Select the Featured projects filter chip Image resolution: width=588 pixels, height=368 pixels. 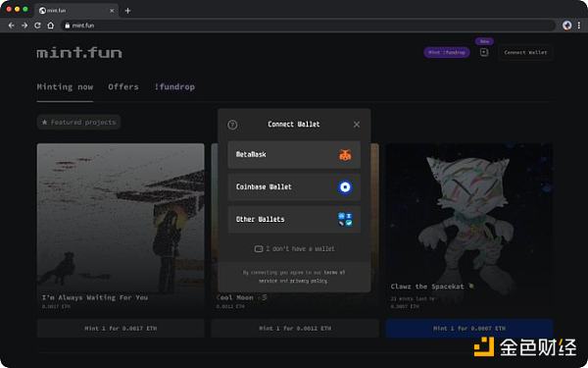point(78,122)
